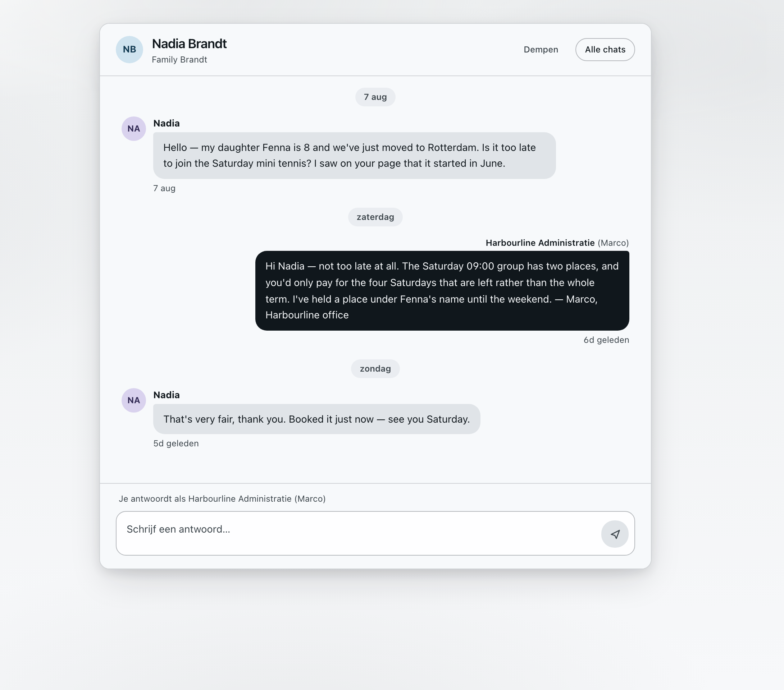Click the 'Je antwoordt als Harbourline Administratie' note
Viewport: 784px width, 690px height.
click(222, 499)
